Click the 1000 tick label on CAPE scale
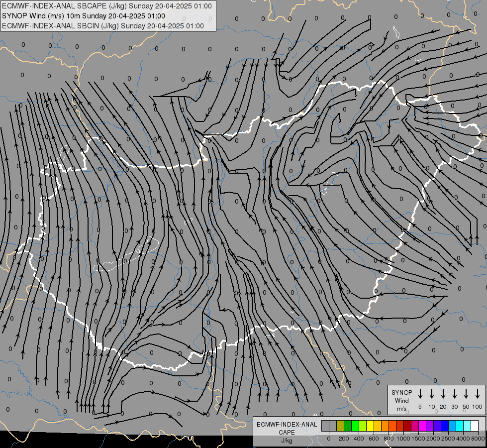The width and height of the screenshot is (487, 448). point(403,439)
